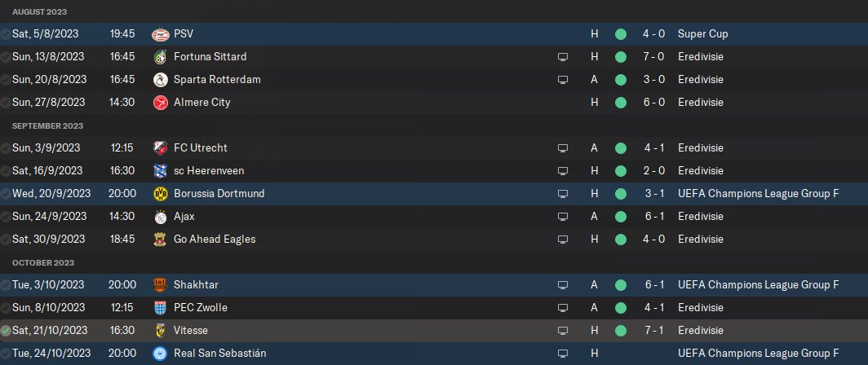The height and width of the screenshot is (365, 868).
Task: Click the green result dot for PEC Zwolle
Action: 621,308
